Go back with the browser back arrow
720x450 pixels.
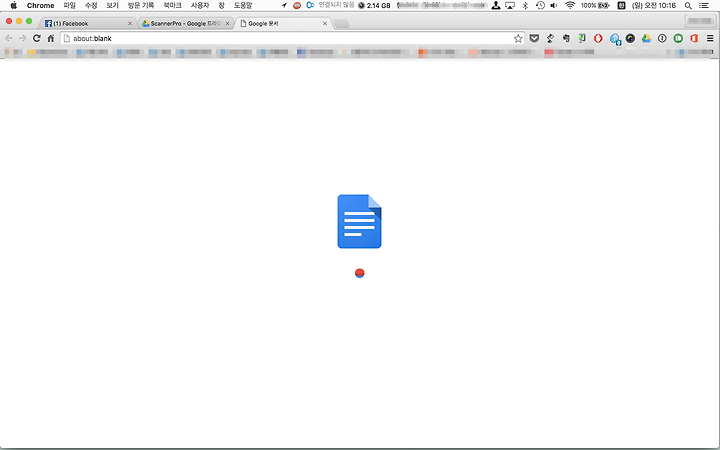tap(8, 39)
